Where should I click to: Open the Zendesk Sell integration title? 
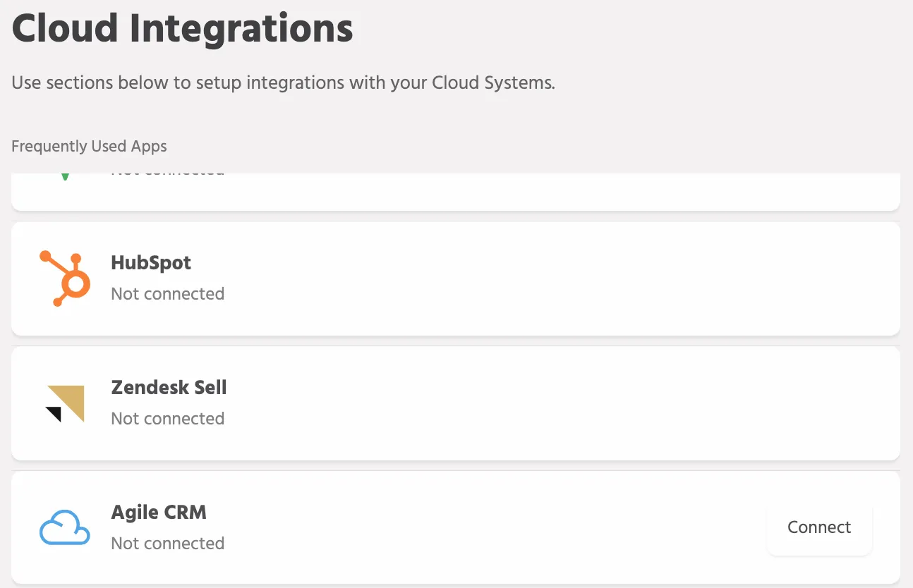pyautogui.click(x=169, y=387)
